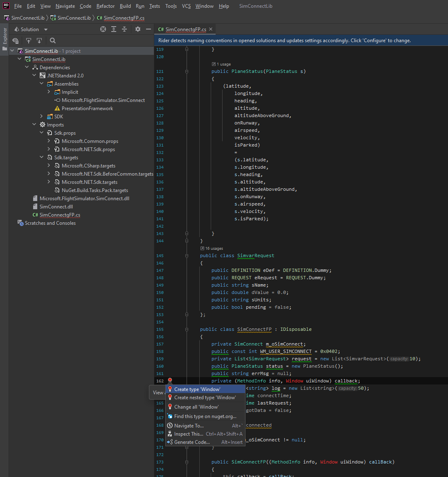The image size is (448, 477).
Task: Choose 'Create type Window' in popup
Action: [x=197, y=389]
